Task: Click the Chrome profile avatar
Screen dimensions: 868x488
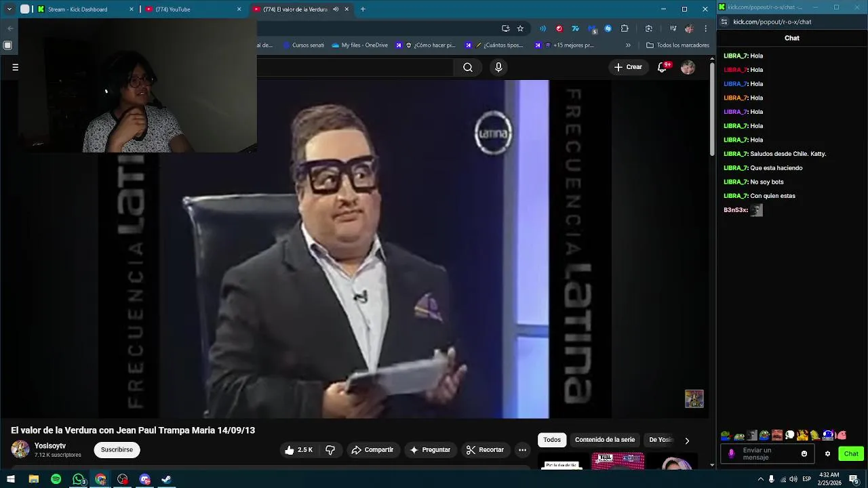Action: (689, 28)
